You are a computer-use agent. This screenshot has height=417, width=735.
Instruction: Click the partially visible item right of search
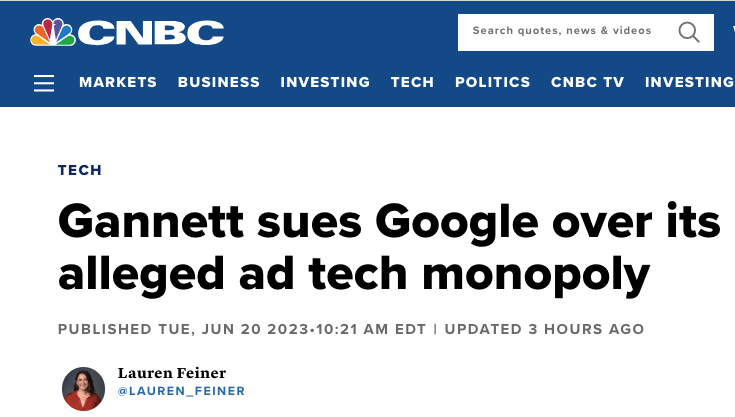731,32
